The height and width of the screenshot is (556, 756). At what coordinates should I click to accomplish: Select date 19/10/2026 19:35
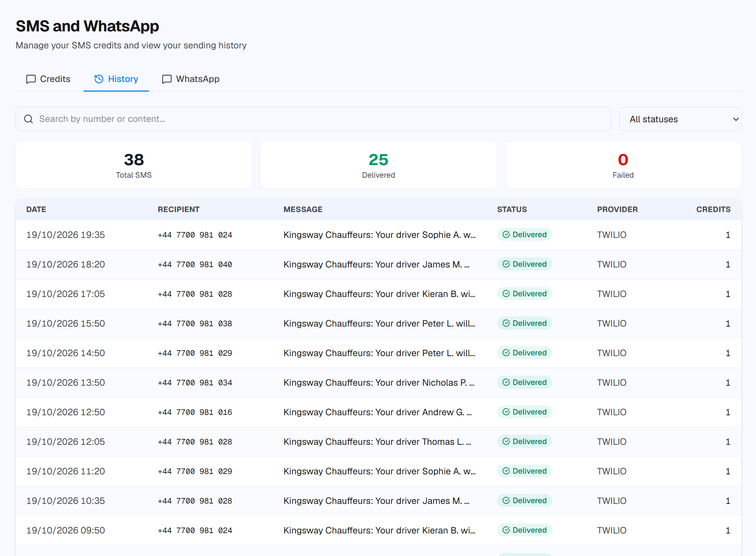66,235
